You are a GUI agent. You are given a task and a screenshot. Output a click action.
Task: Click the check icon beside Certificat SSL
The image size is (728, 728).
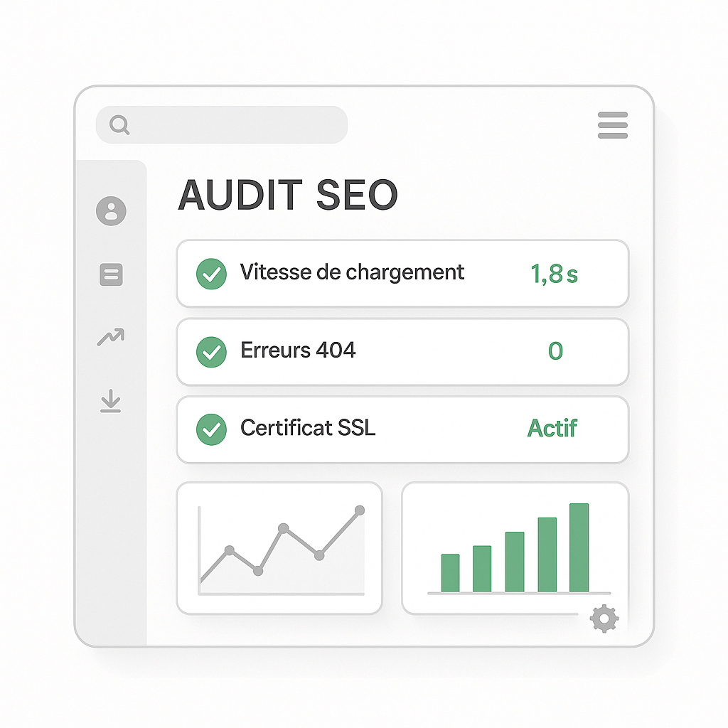(211, 429)
